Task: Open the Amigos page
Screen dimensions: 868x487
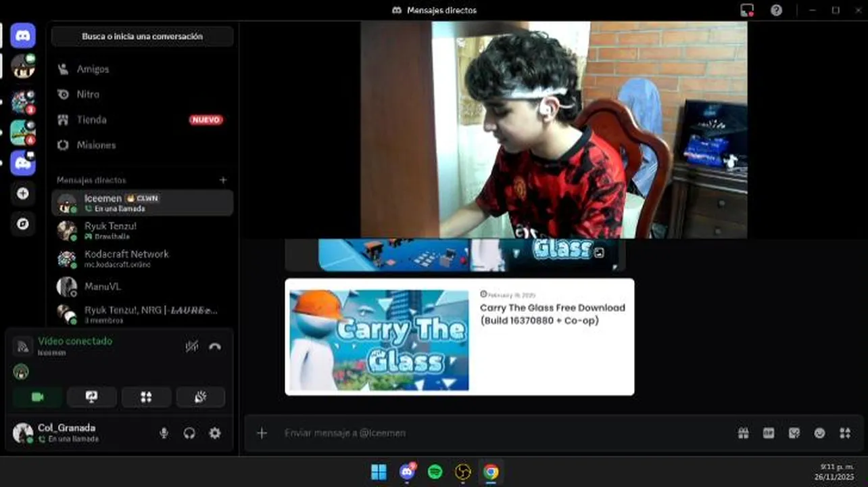Action: point(143,69)
